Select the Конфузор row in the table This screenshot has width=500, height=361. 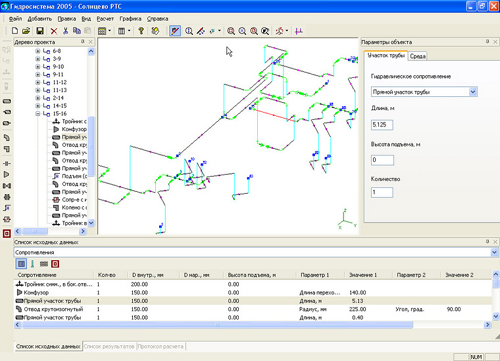[253, 293]
